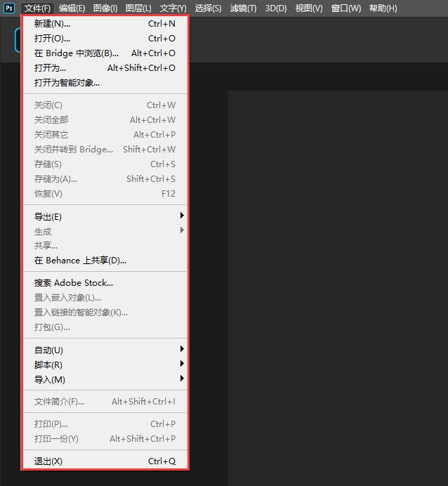Expand the 脚本(R) submenu
Image resolution: width=448 pixels, height=486 pixels.
[105, 364]
